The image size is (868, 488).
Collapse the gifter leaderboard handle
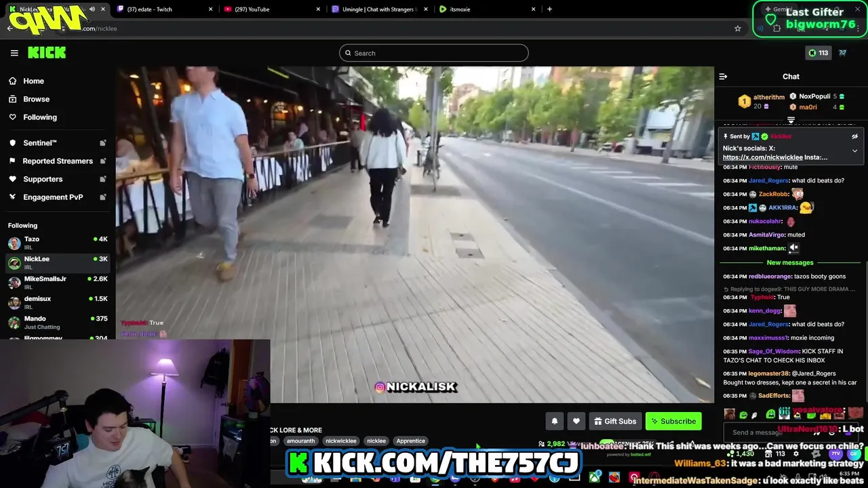(x=791, y=120)
